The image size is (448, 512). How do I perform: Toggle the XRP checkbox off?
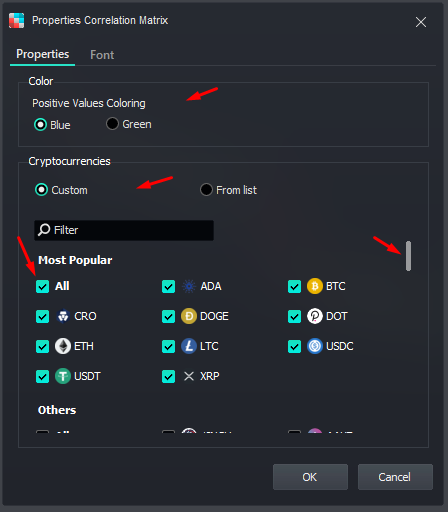[x=168, y=376]
